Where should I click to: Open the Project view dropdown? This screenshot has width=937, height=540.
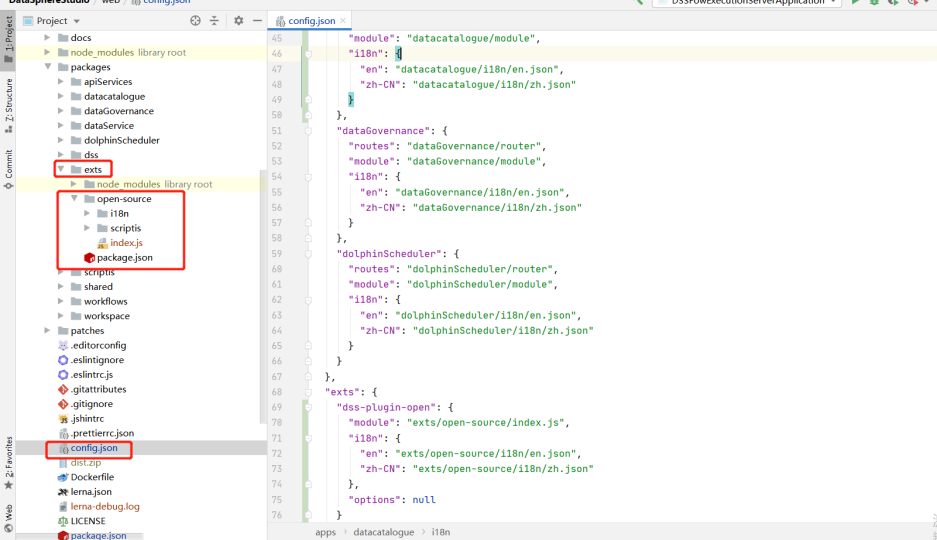point(76,20)
